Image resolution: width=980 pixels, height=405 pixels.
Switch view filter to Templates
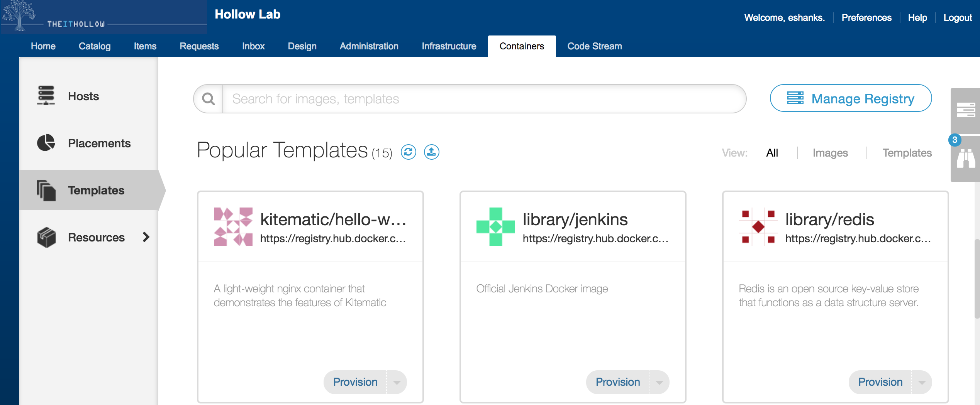coord(907,153)
